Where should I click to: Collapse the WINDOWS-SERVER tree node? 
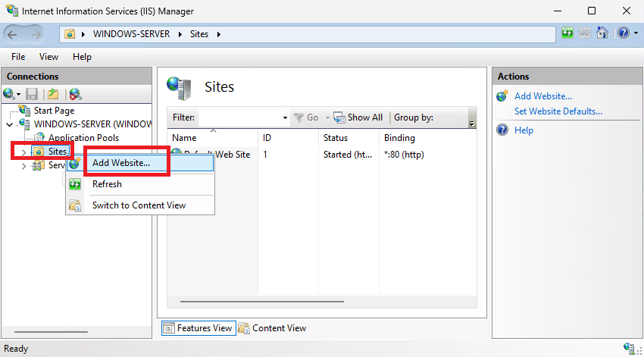(10, 124)
